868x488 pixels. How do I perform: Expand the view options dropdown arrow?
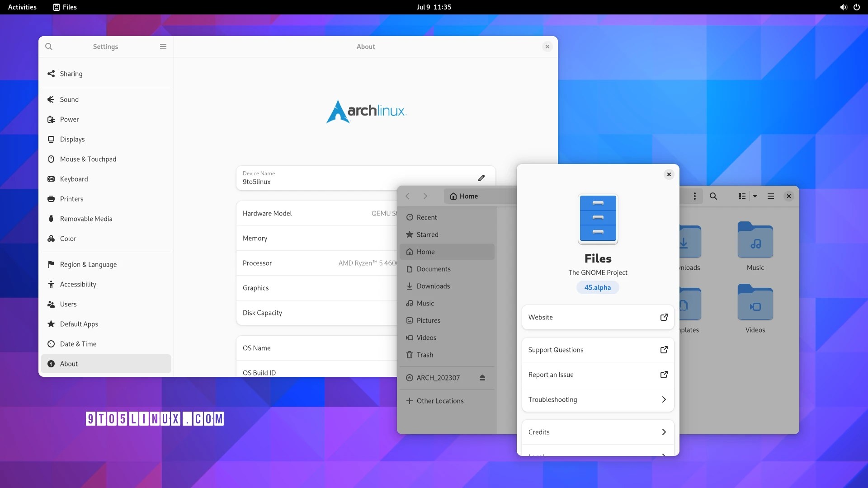[755, 196]
